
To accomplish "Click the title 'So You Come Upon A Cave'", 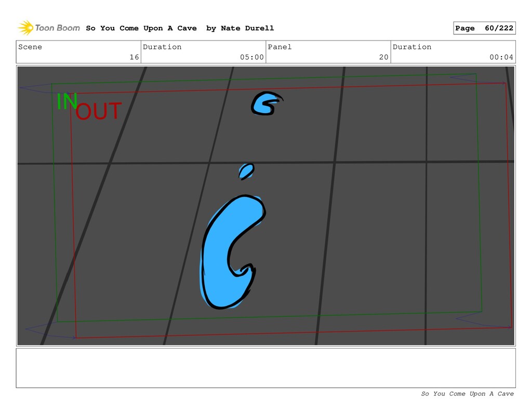I will 141,28.
